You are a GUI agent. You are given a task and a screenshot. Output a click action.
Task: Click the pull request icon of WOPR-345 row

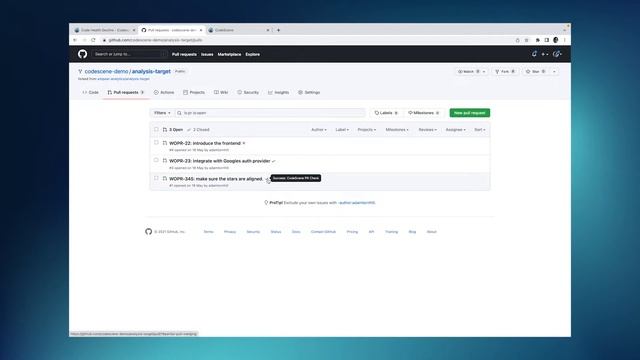[x=164, y=179]
